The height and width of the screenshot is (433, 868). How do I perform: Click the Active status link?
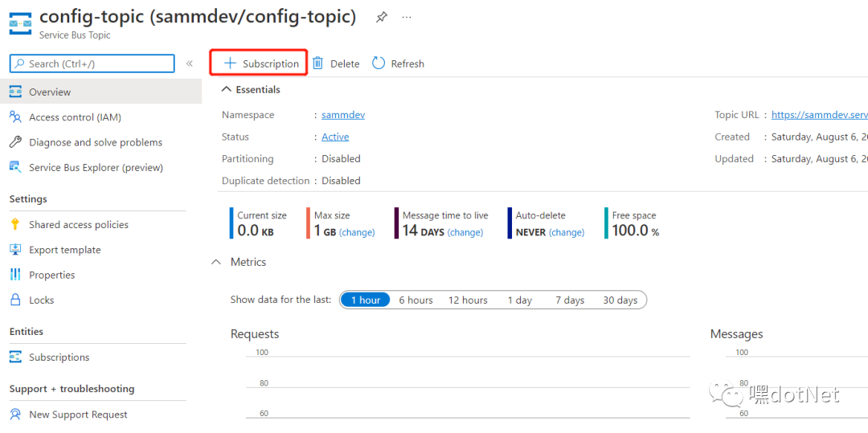pyautogui.click(x=335, y=137)
